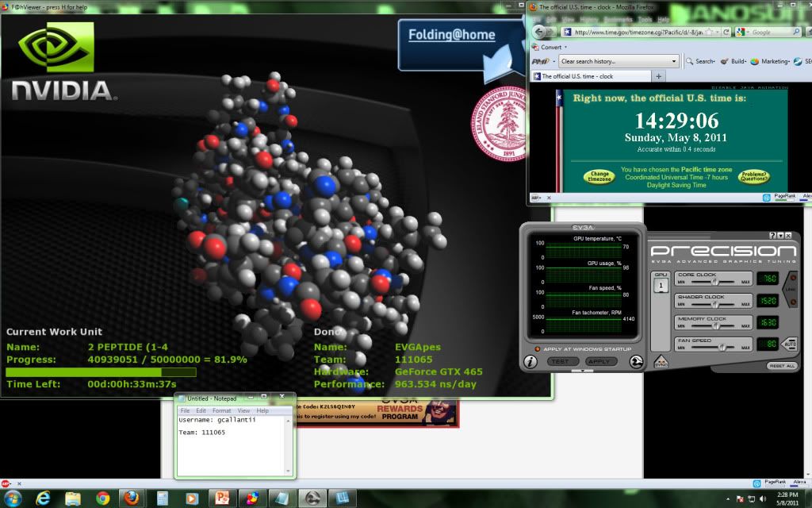The height and width of the screenshot is (508, 812).
Task: Toggle the clock Link button in Precision
Action: [x=791, y=290]
